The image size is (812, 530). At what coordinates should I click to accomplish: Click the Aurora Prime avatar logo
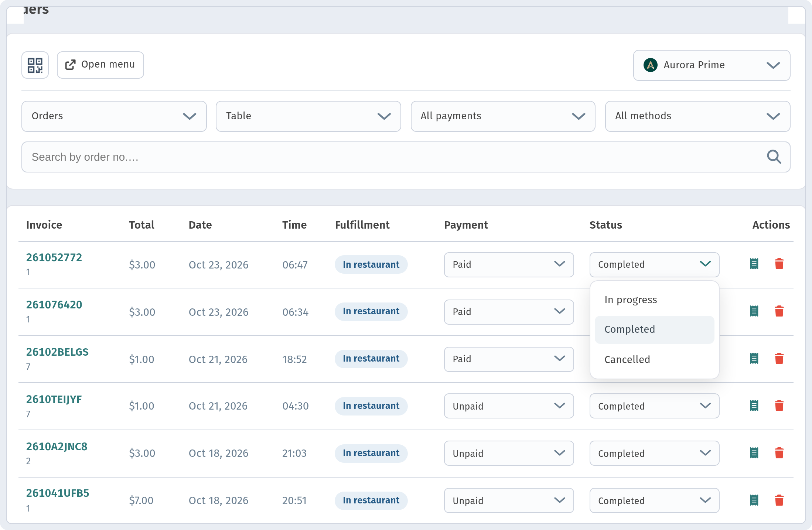pyautogui.click(x=650, y=65)
